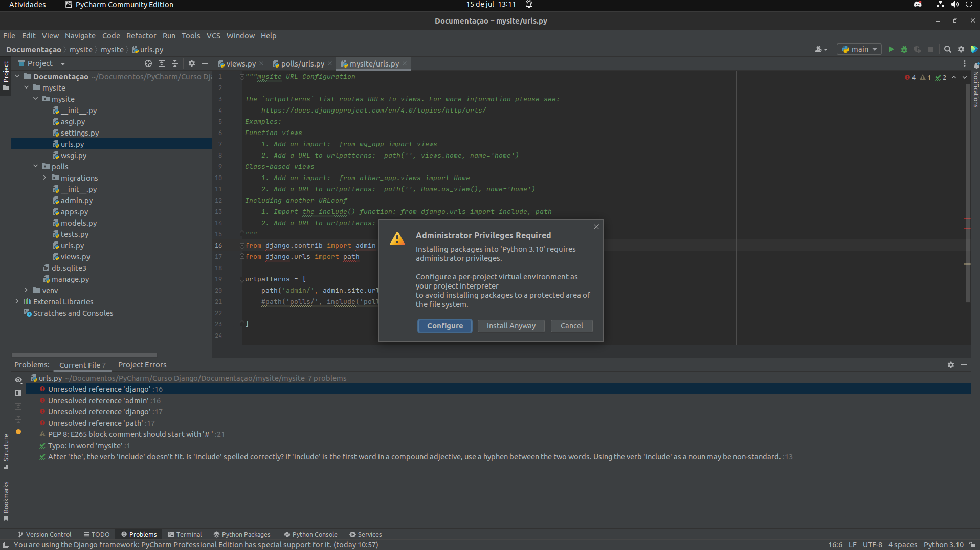Hide the Project panel

tap(205, 63)
